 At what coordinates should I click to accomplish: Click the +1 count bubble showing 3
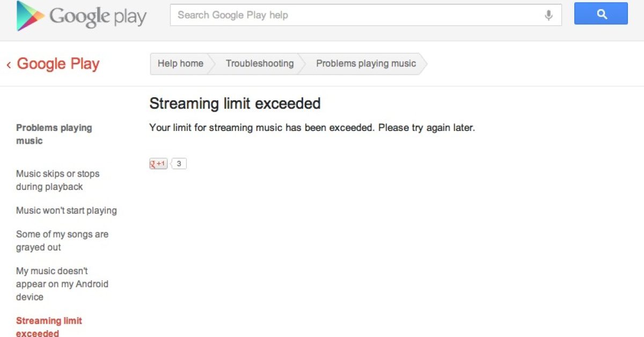(x=179, y=164)
